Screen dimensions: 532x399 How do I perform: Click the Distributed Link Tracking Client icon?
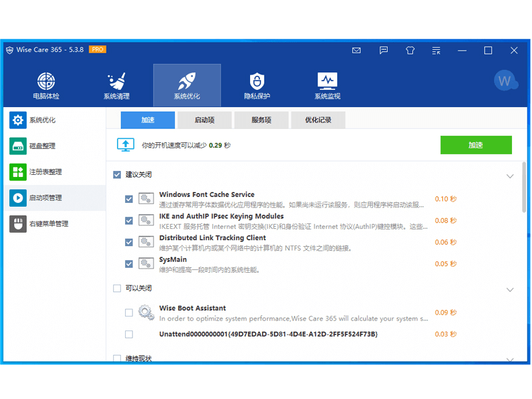(146, 242)
